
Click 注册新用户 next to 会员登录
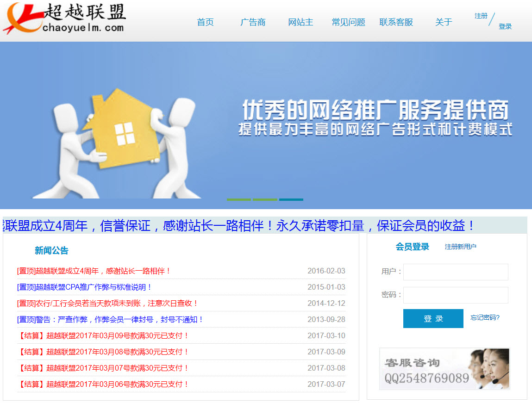point(462,247)
